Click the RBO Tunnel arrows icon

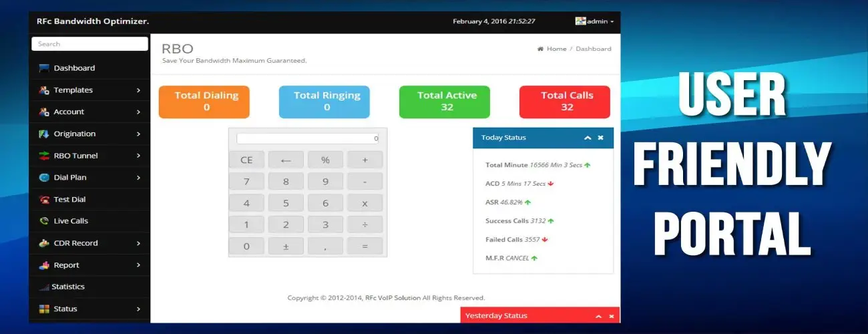click(x=44, y=156)
